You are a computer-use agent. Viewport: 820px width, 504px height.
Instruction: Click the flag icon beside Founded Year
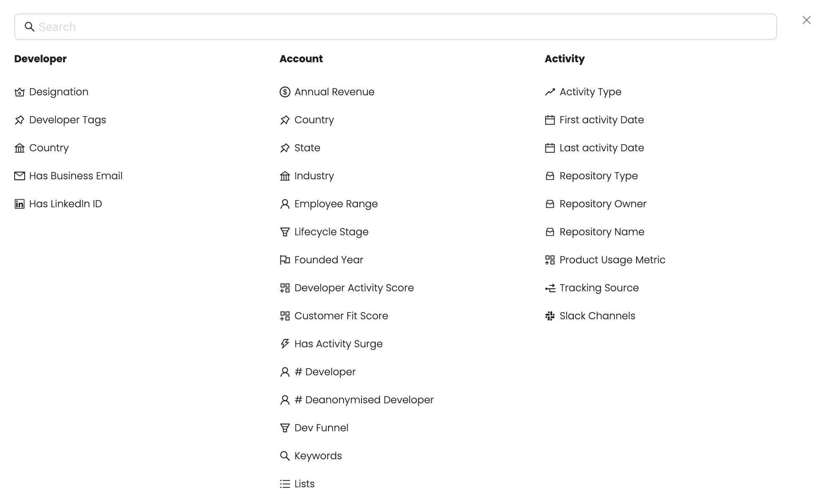coord(285,260)
